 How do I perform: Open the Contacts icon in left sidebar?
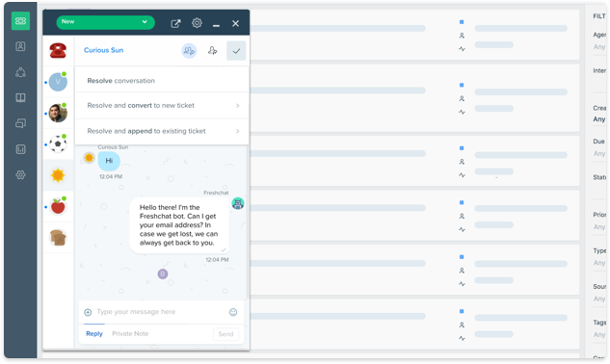click(20, 46)
